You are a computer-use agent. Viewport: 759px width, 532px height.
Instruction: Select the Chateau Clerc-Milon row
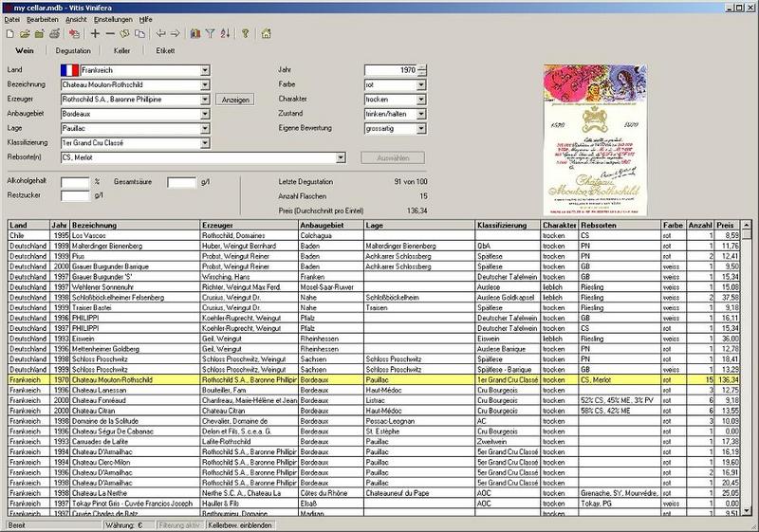tap(374, 462)
